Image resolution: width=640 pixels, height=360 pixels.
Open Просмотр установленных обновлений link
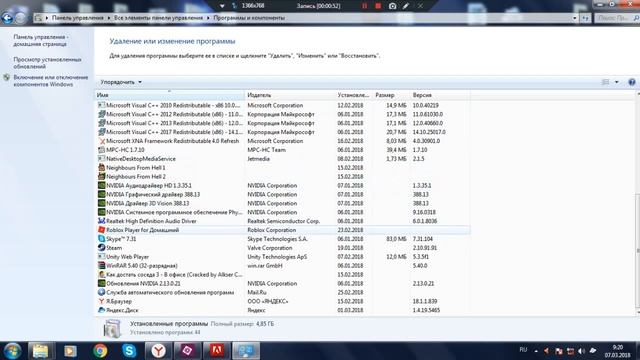47,63
